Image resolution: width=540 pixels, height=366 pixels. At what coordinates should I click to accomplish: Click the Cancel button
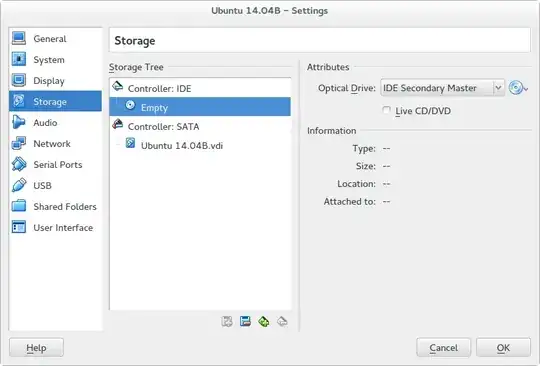(443, 348)
